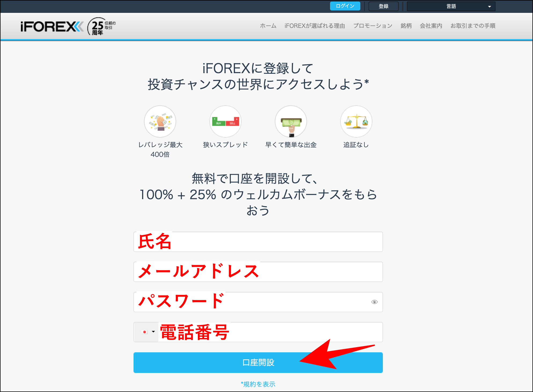Viewport: 533px width, 392px height.
Task: Open the 規約を表示 link
Action: (258, 384)
